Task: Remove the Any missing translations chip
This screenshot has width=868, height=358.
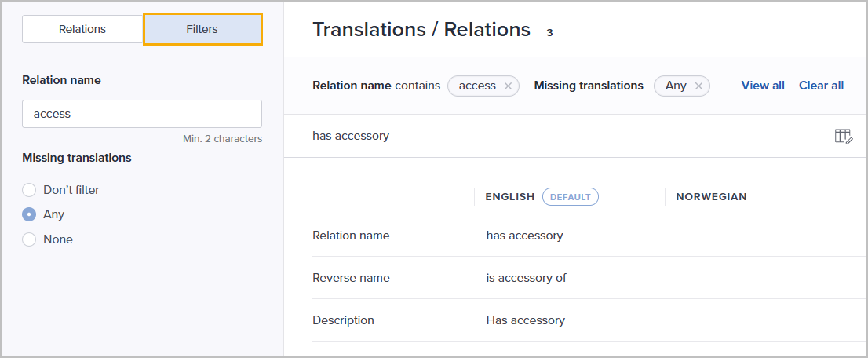Action: click(698, 86)
